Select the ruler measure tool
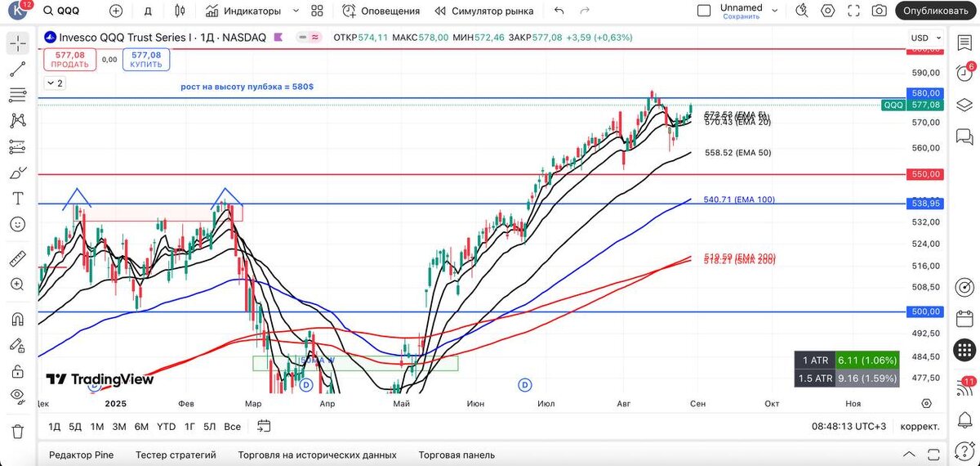The image size is (980, 466). click(x=18, y=259)
